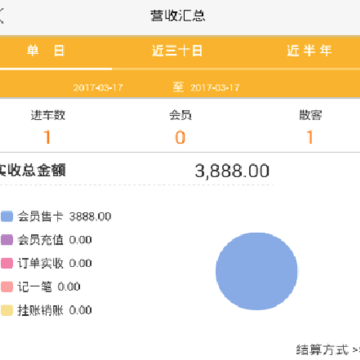Click the yellow 挂账销账 legend swatch
Viewport: 360px width, 360px height.
(7, 310)
